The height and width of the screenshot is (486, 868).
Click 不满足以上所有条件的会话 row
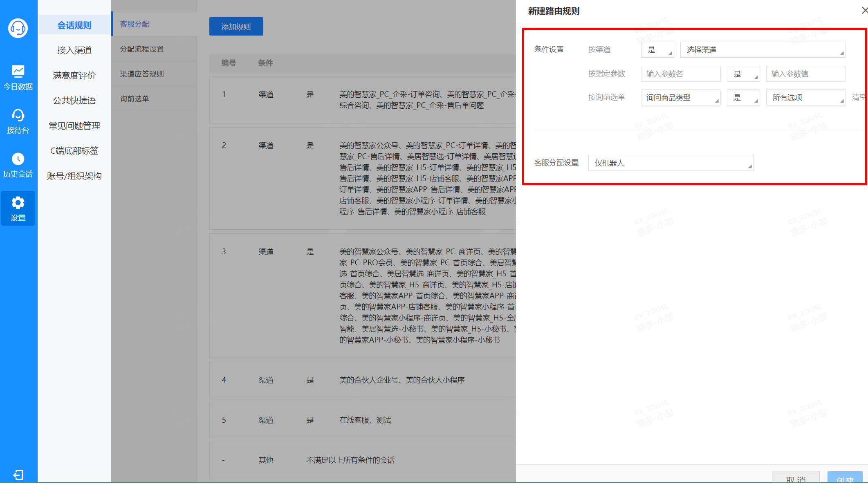pos(363,460)
